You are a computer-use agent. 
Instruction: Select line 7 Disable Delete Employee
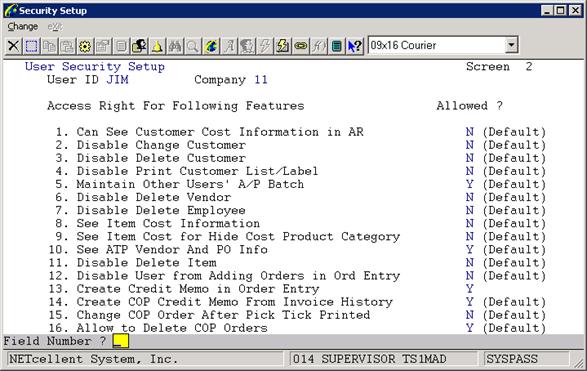150,210
